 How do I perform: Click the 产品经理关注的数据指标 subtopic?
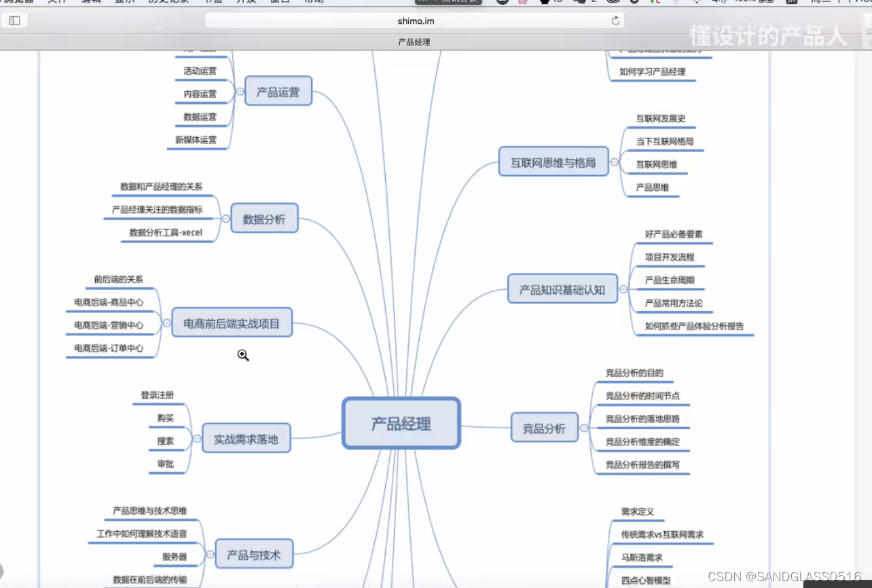point(157,210)
